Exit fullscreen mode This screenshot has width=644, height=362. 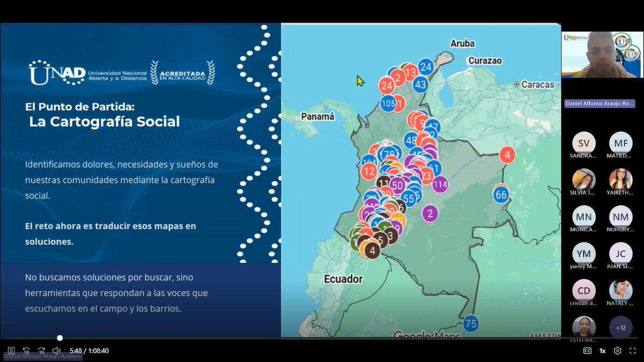pyautogui.click(x=633, y=351)
